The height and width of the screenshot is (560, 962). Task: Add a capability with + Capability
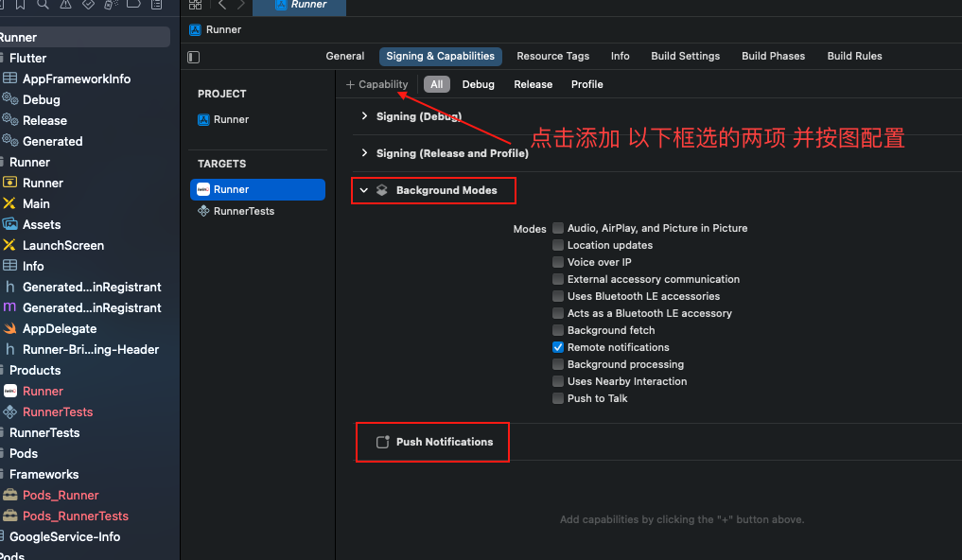point(376,84)
